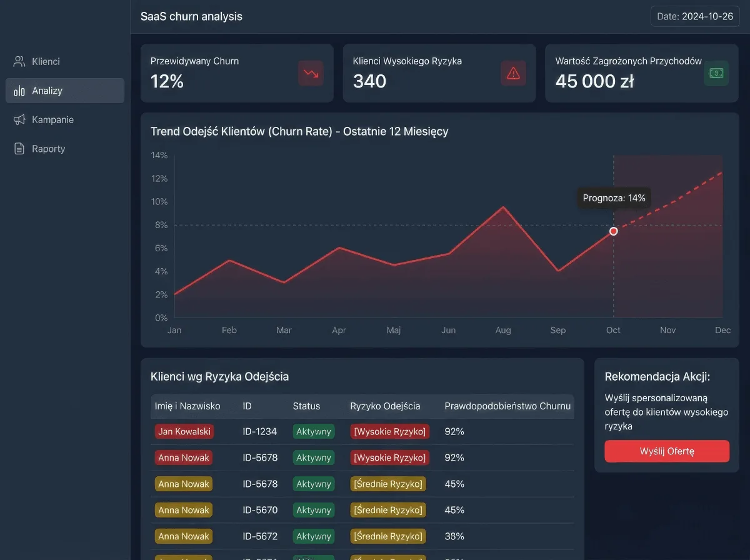This screenshot has width=750, height=560.
Task: Select the Imię i Nazwisko column header
Action: point(187,406)
